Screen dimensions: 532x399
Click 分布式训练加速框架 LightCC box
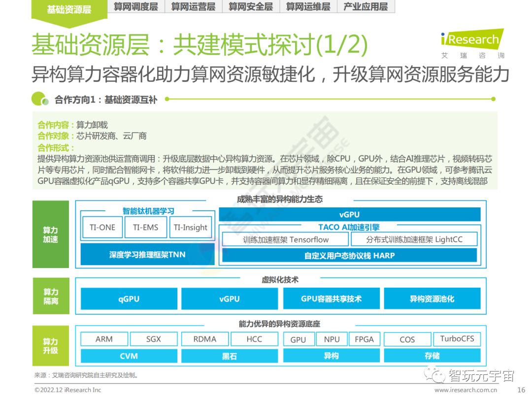point(414,239)
